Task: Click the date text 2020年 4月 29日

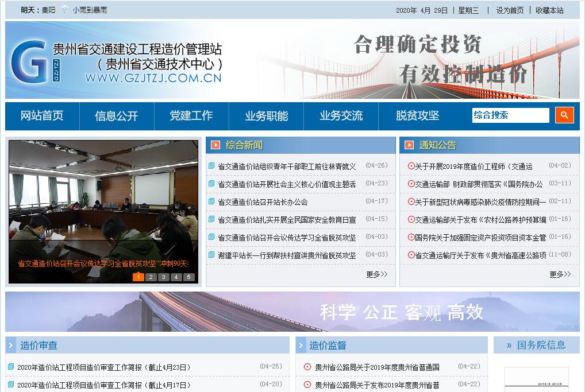Action: (422, 10)
